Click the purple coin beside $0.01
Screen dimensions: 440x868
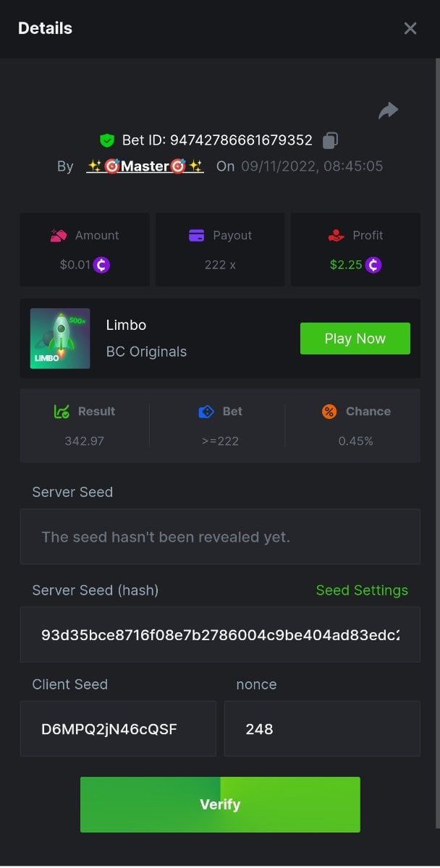101,265
